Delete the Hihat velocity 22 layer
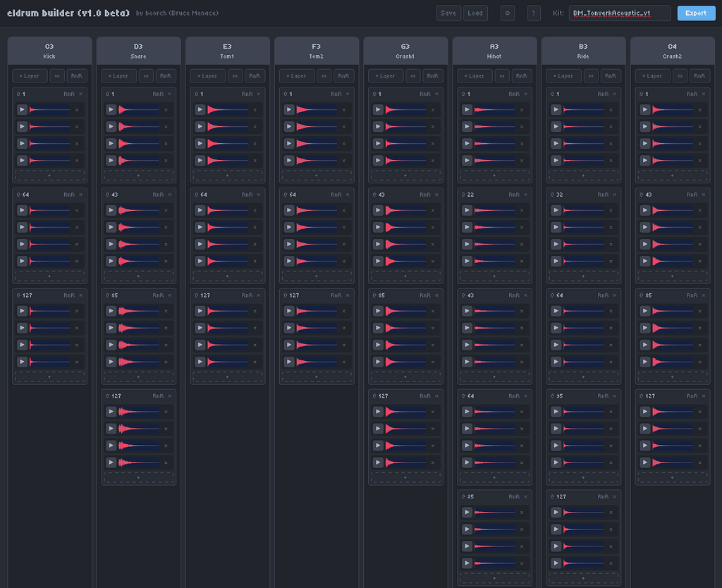The image size is (722, 588). click(x=525, y=195)
